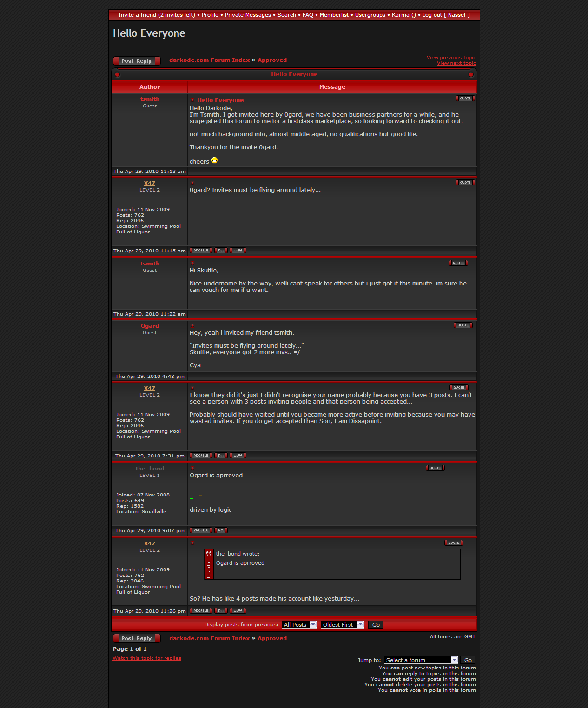Expand the All Posts dropdown

point(299,625)
